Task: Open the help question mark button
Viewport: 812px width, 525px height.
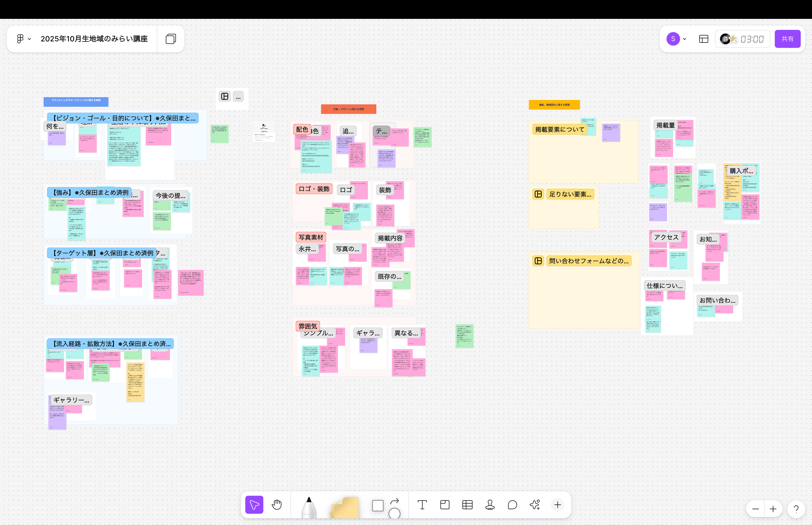Action: click(796, 509)
